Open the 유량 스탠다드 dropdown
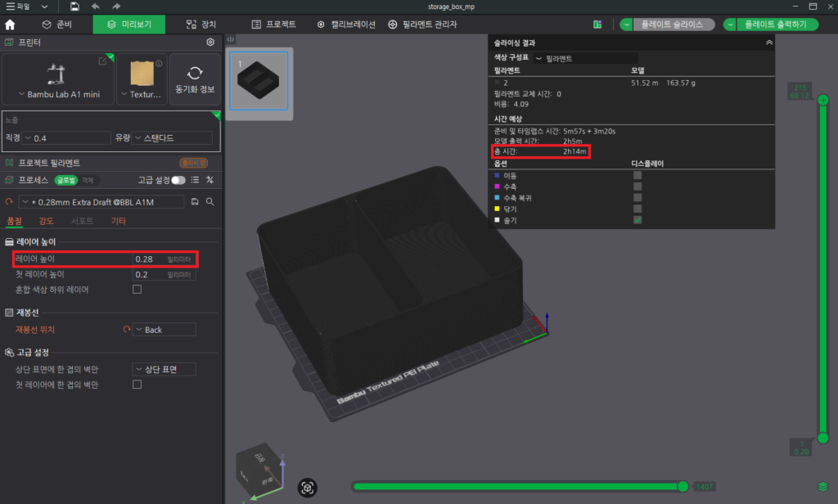The image size is (838, 504). click(x=172, y=138)
